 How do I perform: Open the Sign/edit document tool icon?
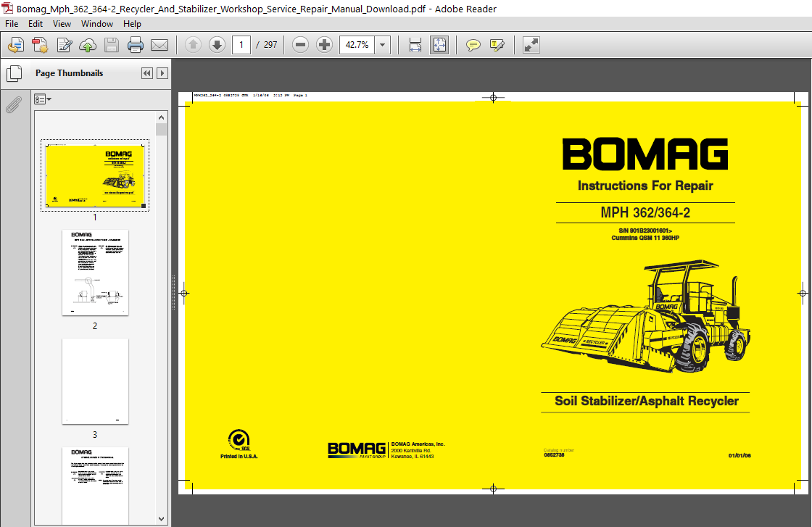coord(65,45)
